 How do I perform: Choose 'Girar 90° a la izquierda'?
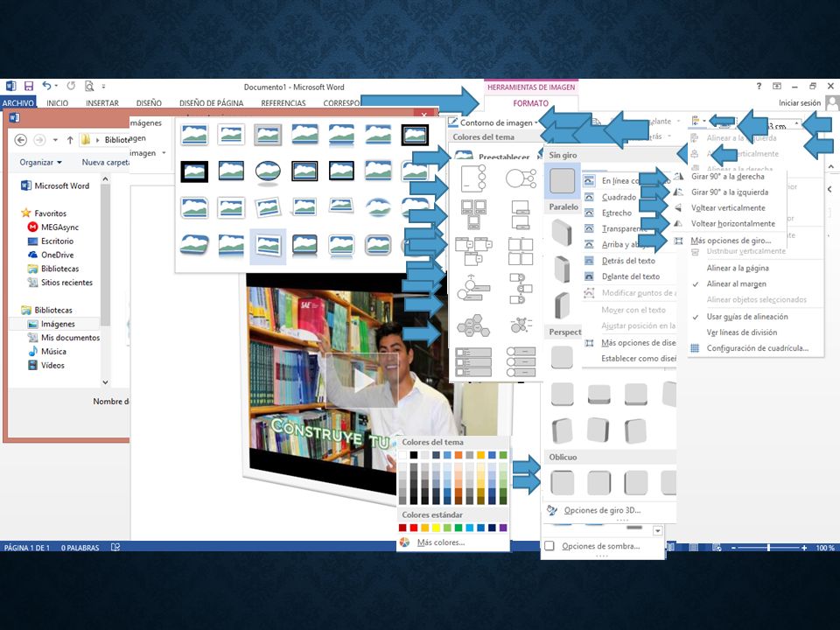tap(729, 192)
